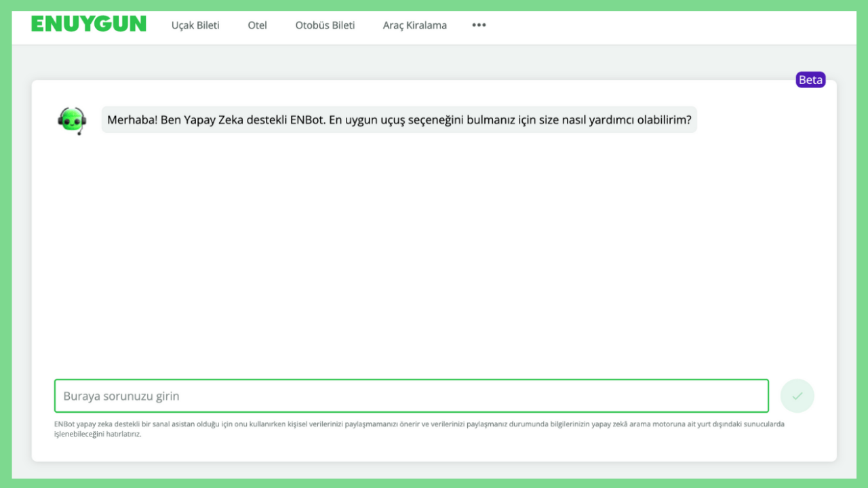
Task: Expand the three-dot more menu
Action: [479, 25]
